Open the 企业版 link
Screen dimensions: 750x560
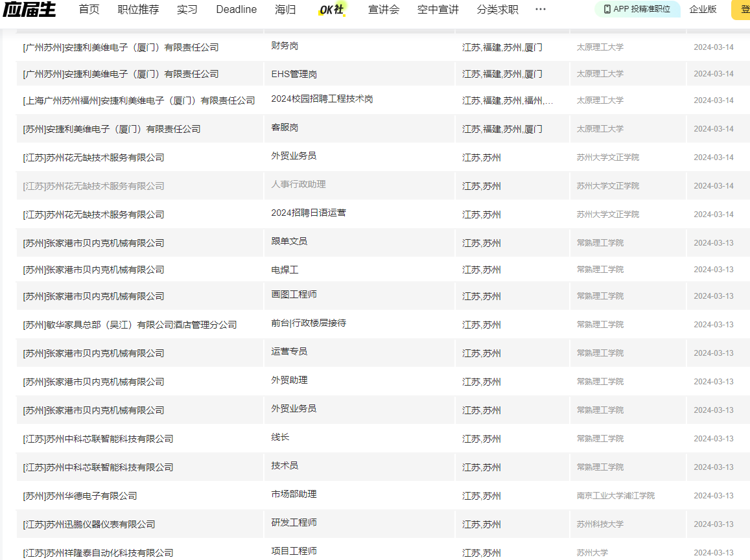(x=703, y=10)
